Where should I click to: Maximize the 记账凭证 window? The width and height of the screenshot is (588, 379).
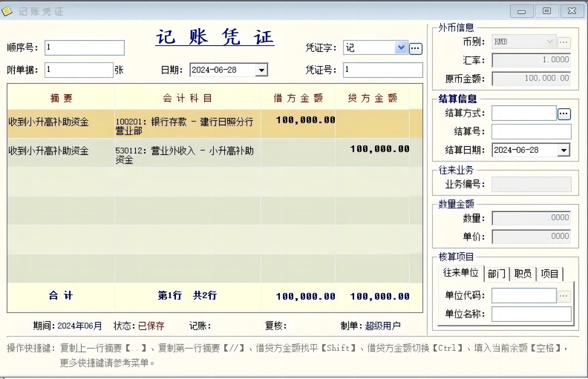coord(547,11)
